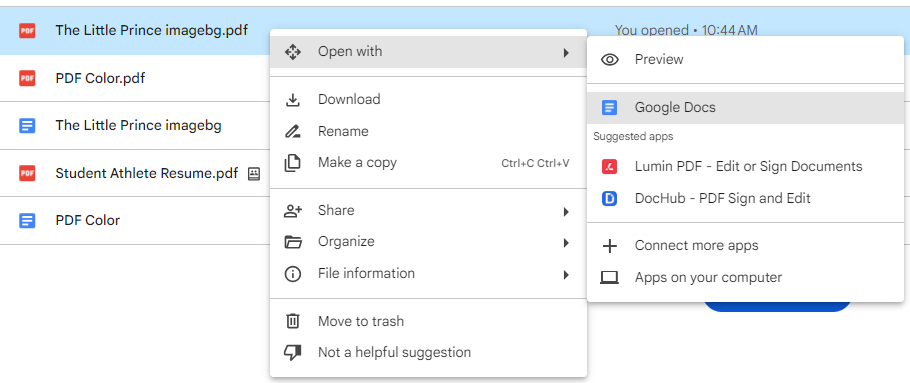Click the PDF icon beside Student Athlete Resume.pdf
The height and width of the screenshot is (383, 910).
click(27, 173)
